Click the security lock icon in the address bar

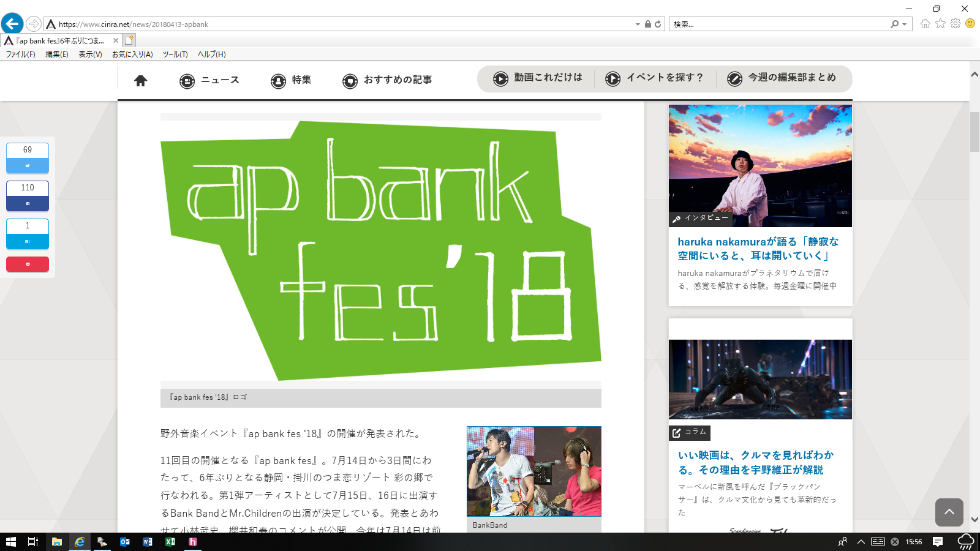point(648,24)
